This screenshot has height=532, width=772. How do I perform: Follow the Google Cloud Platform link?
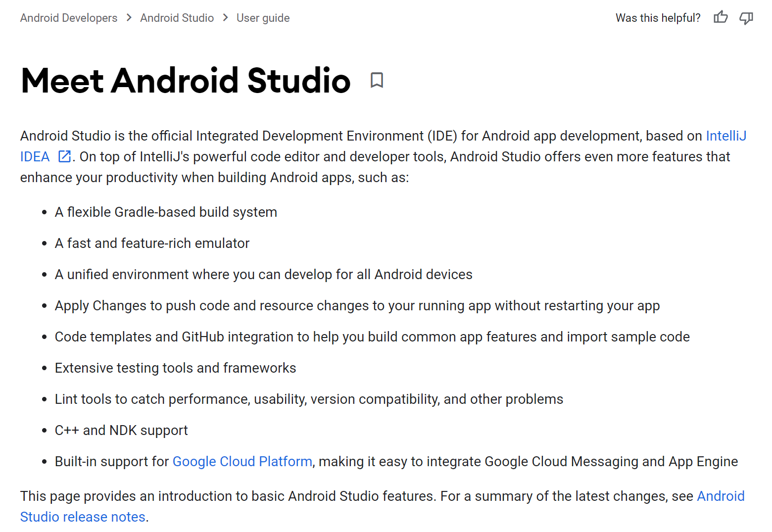242,461
